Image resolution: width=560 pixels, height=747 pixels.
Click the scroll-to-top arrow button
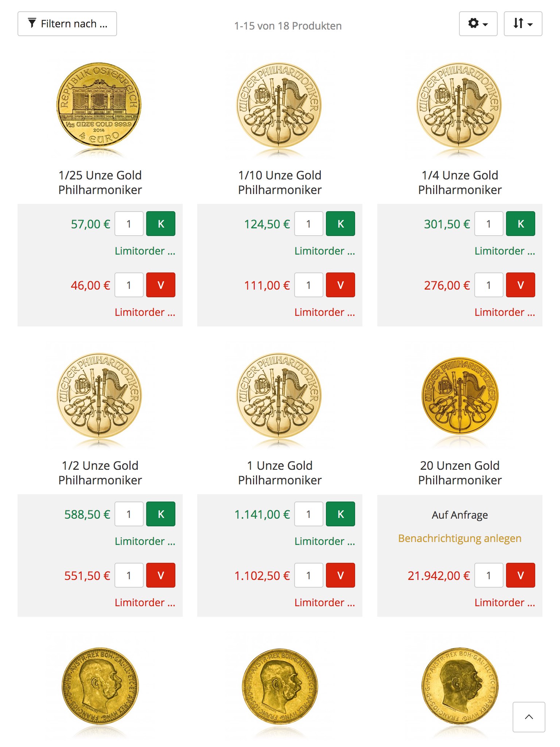529,717
